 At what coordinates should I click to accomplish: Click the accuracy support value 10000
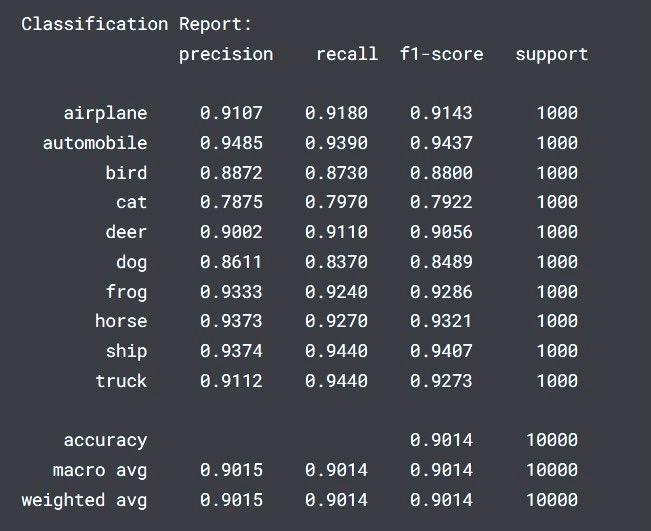551,440
